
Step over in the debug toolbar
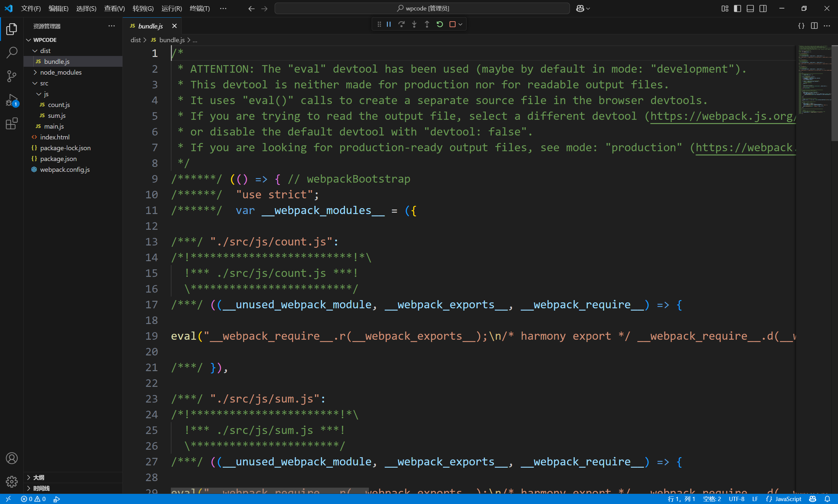click(402, 24)
